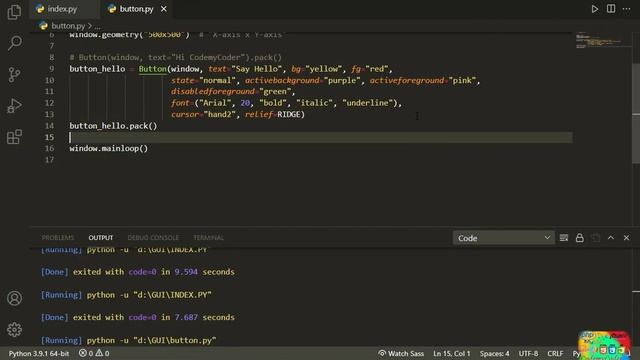Close the button.py tab
This screenshot has width=640, height=360.
coord(164,9)
